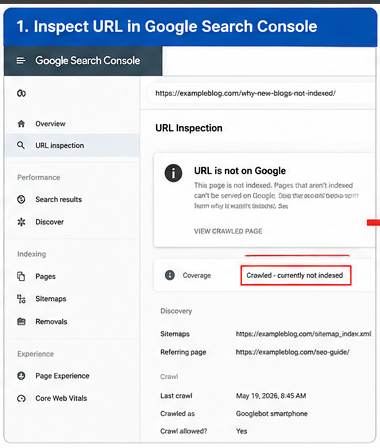The height and width of the screenshot is (448, 380).
Task: Click the URL inspection magnifier icon
Action: 21,145
